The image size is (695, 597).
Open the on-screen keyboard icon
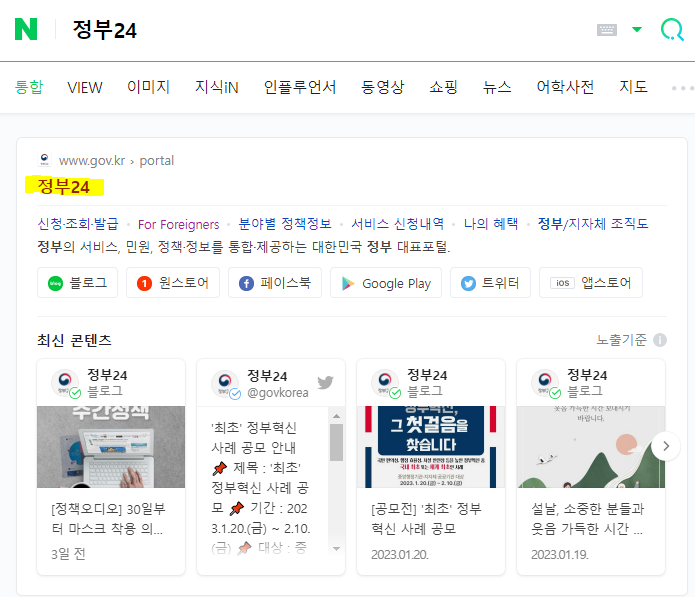click(x=607, y=30)
